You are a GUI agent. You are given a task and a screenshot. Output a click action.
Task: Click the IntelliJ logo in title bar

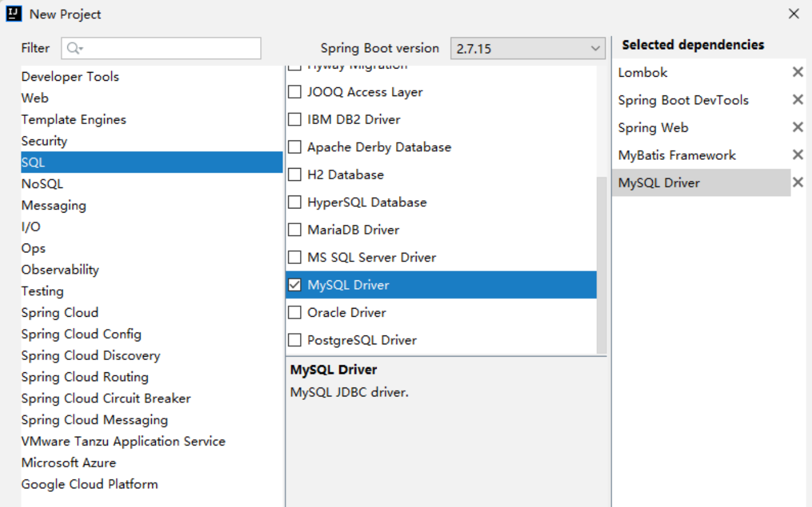point(13,13)
